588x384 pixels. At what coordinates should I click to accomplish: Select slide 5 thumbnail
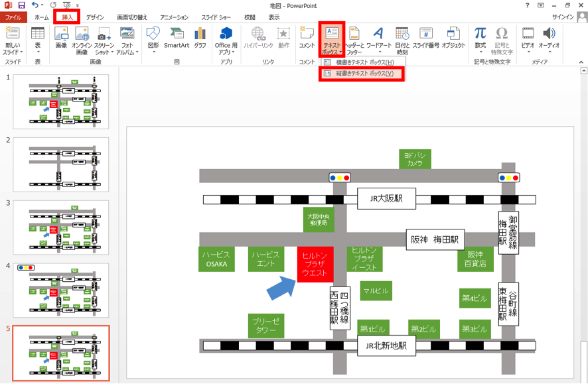click(61, 353)
